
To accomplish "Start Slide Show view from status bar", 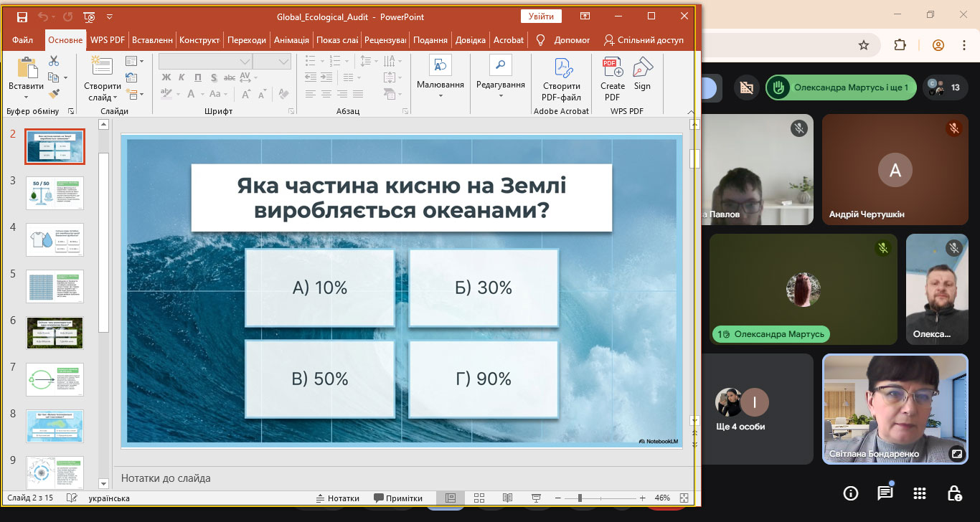I will click(x=535, y=498).
